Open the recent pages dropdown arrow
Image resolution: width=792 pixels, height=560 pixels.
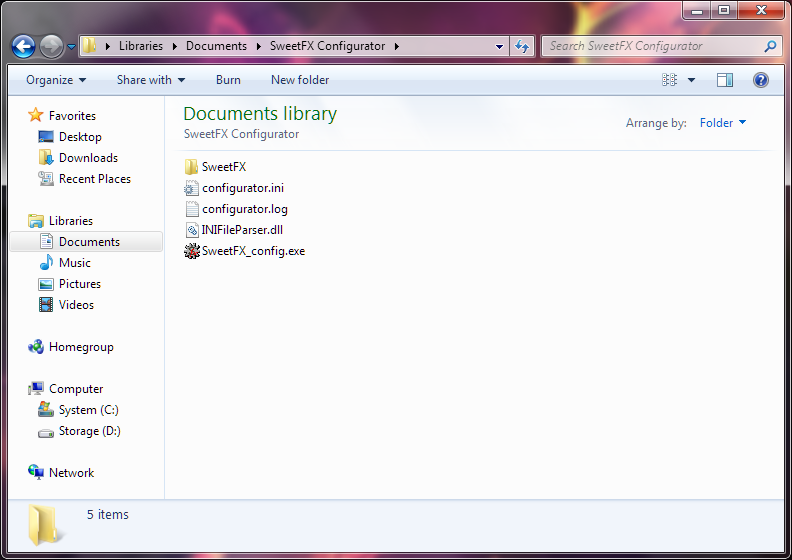point(71,46)
